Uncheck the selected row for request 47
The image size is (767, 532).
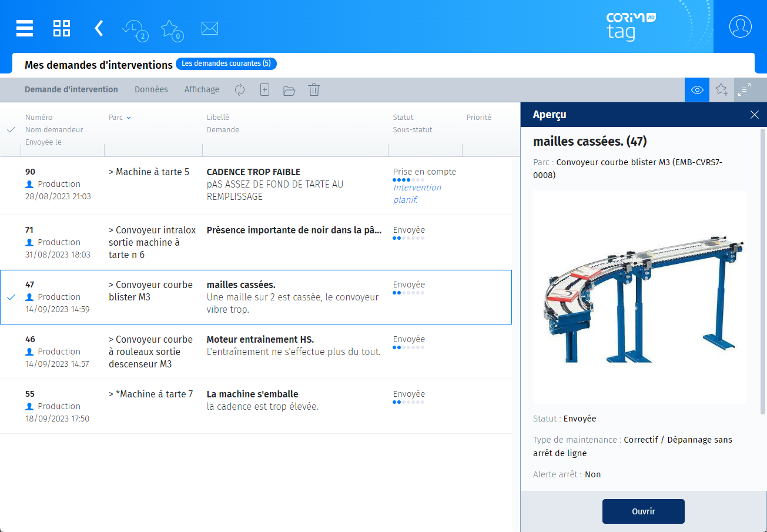tap(11, 297)
